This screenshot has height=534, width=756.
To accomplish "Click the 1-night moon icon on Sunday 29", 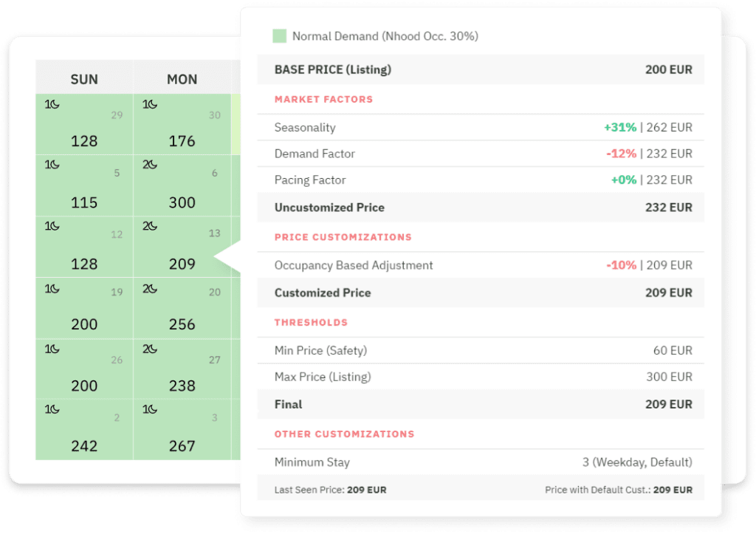I will 51,104.
